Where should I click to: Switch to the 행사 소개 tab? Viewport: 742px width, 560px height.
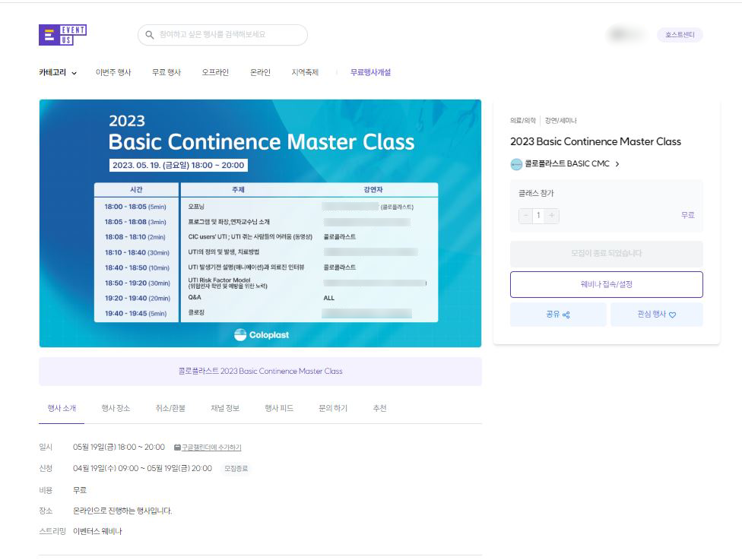[x=62, y=408]
